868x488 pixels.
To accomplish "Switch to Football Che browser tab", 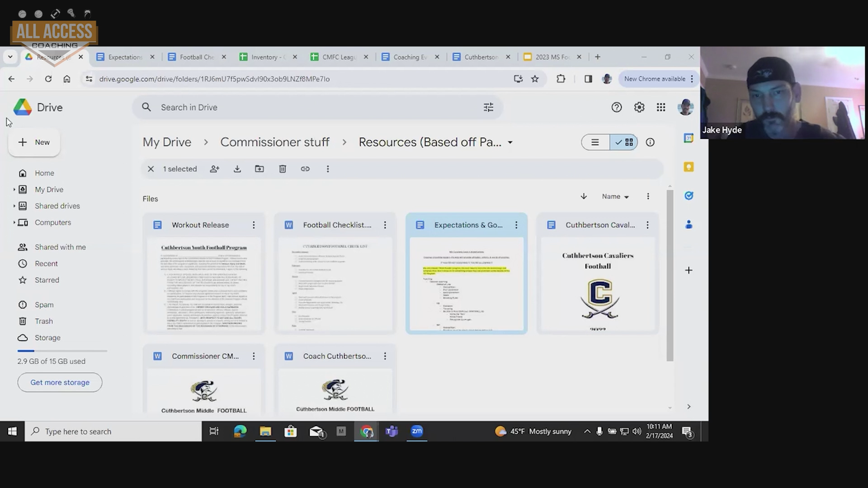I will click(x=197, y=57).
